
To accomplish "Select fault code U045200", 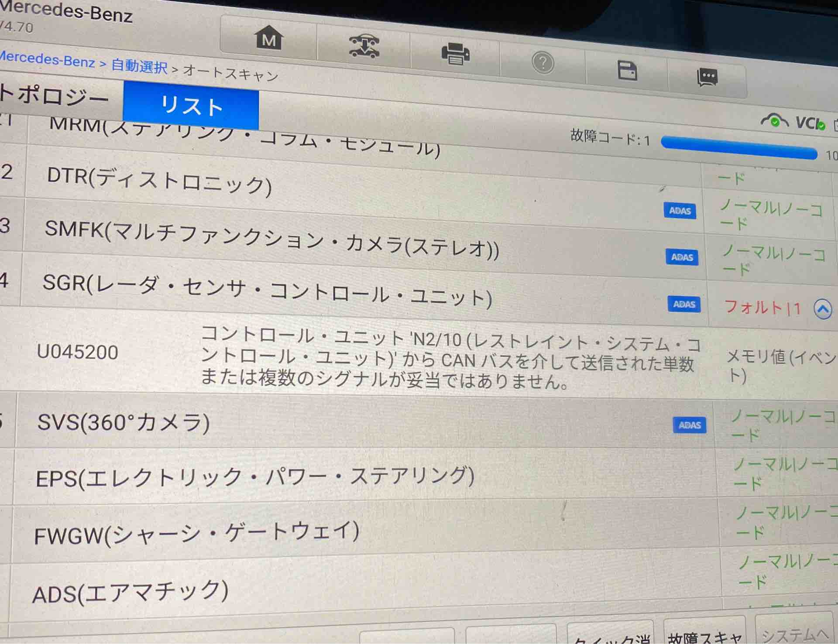I will (77, 352).
